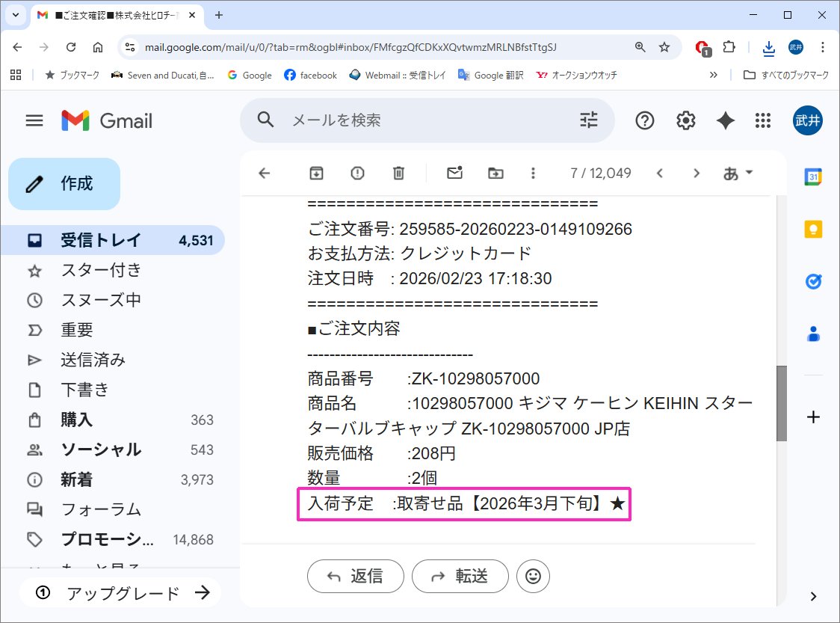Viewport: 840px width, 623px height.
Task: Open Google Calendar in side panel
Action: click(813, 177)
